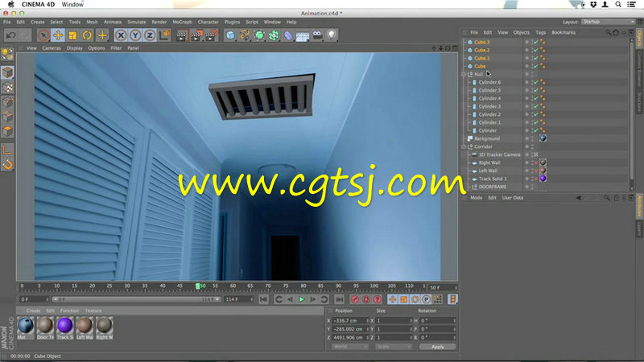Collapse the Null object group

[464, 74]
